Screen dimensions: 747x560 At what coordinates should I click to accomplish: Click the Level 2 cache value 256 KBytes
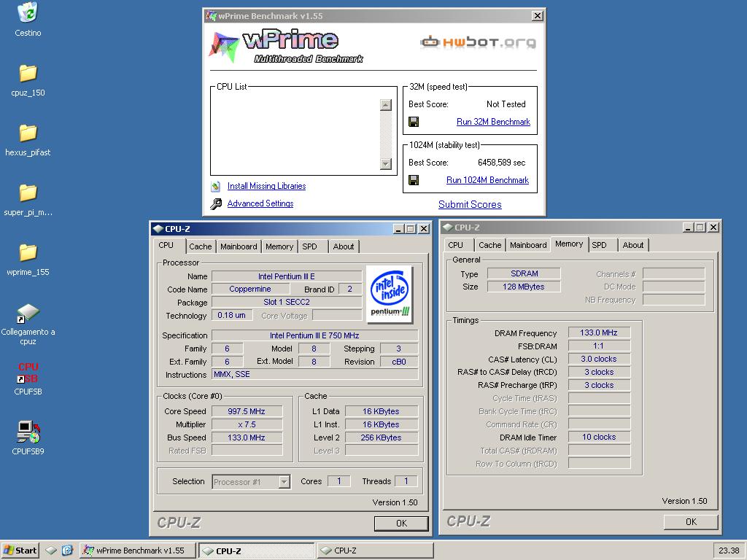[x=381, y=437]
